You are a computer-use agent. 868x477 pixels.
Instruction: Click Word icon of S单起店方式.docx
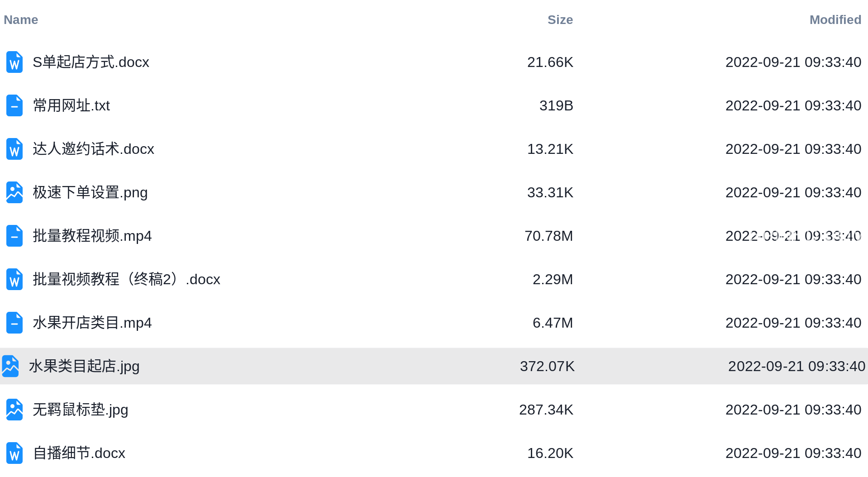coord(14,62)
